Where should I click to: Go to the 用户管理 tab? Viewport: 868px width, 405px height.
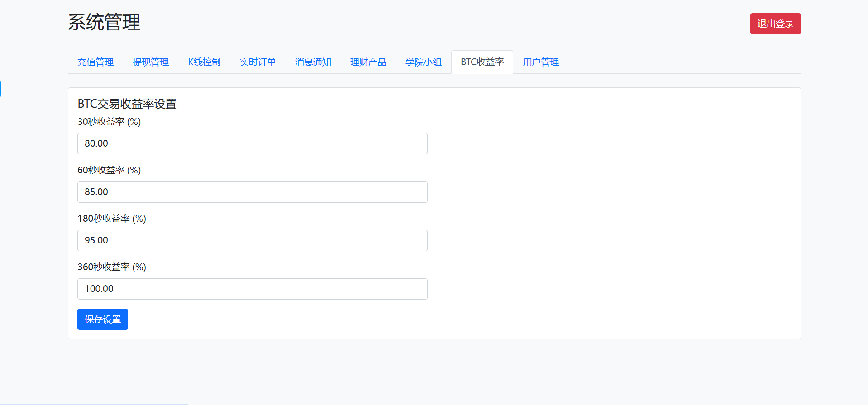541,62
